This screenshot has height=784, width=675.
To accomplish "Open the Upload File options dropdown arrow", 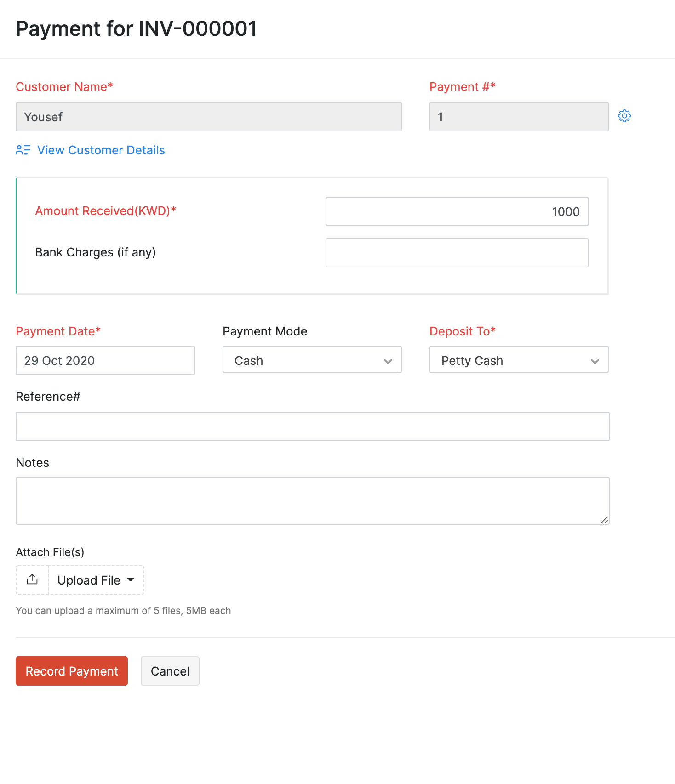I will [131, 580].
